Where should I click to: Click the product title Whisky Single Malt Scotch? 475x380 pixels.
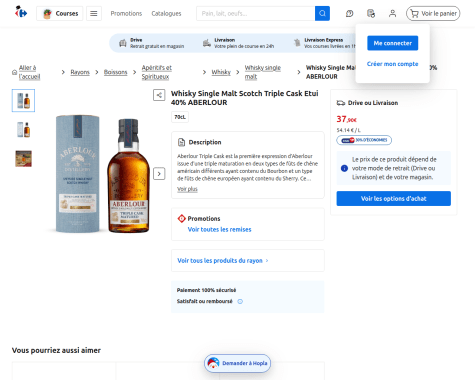click(244, 98)
